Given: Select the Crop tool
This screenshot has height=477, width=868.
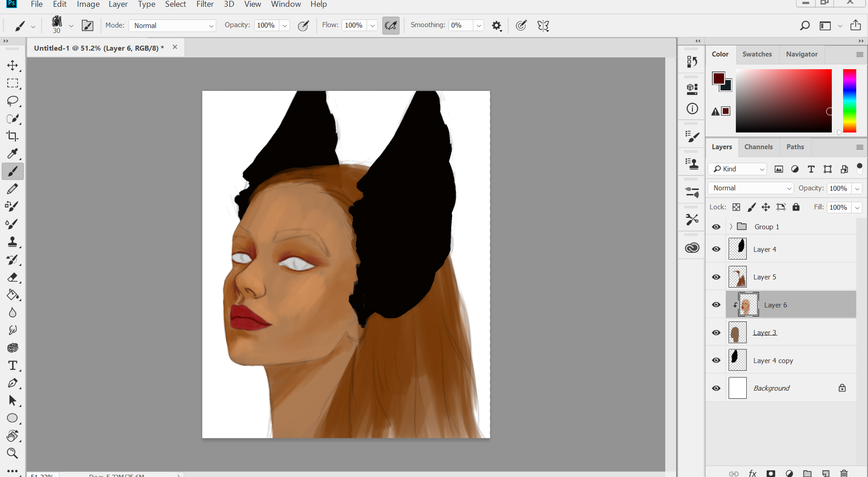Looking at the screenshot, I should [x=13, y=136].
